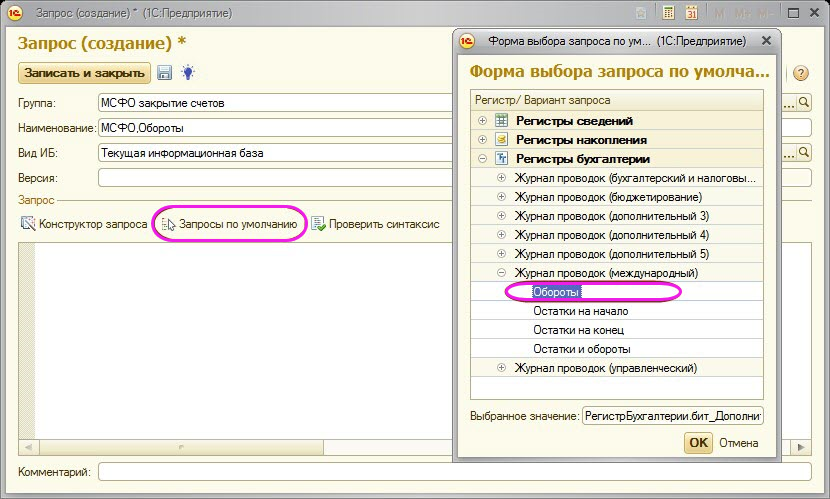Open the calculator icon in title bar

click(668, 14)
